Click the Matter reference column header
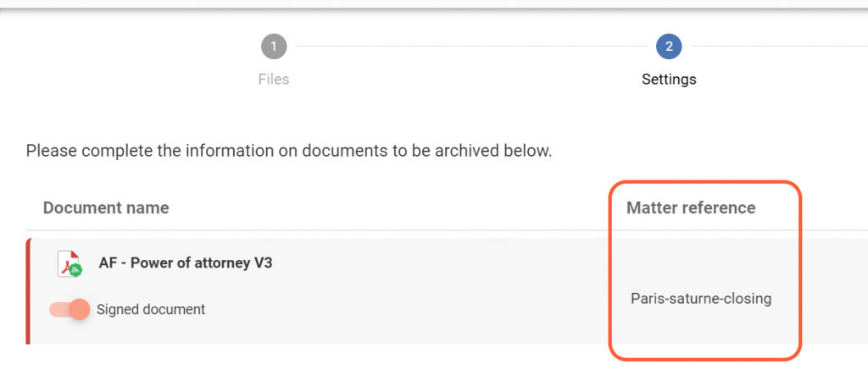This screenshot has width=868, height=370. (691, 207)
